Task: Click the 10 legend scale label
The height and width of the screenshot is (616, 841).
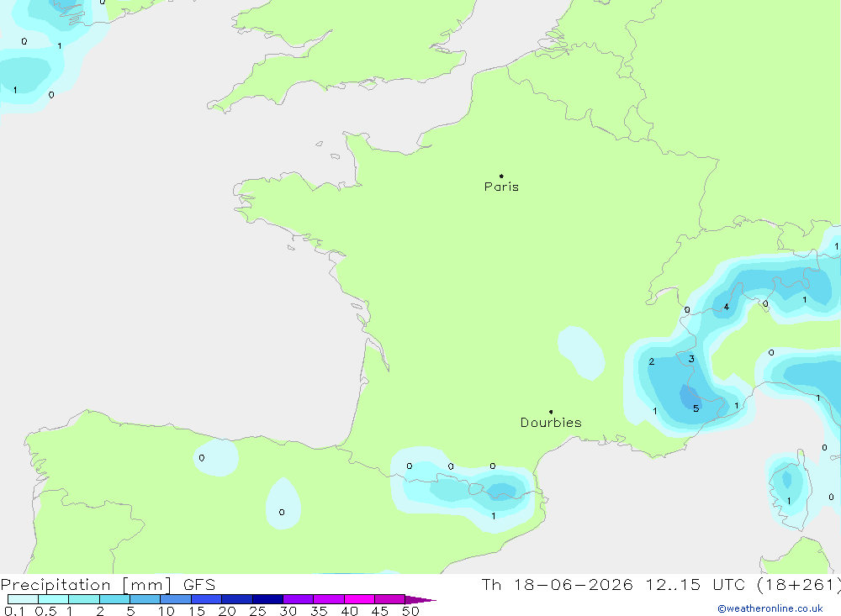Action: [167, 611]
